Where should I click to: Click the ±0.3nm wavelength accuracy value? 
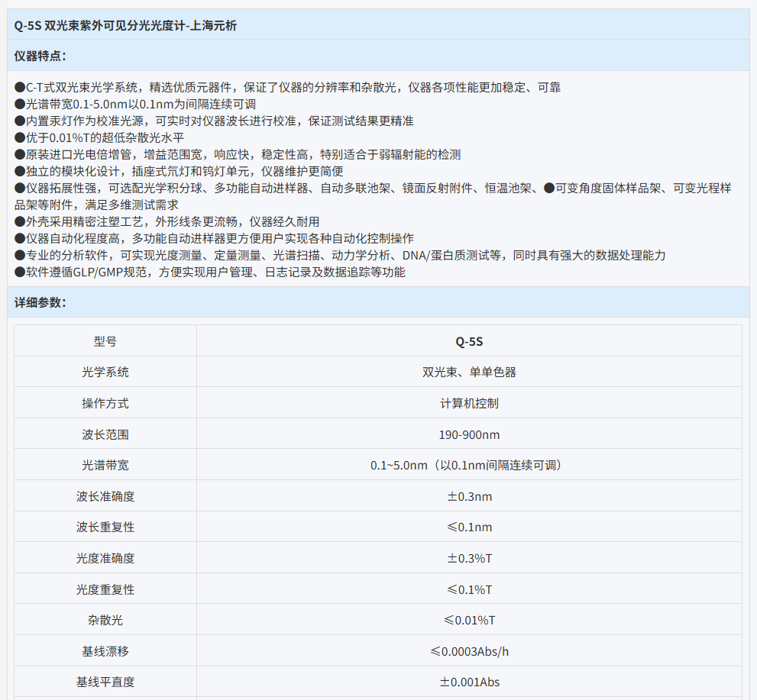point(469,496)
